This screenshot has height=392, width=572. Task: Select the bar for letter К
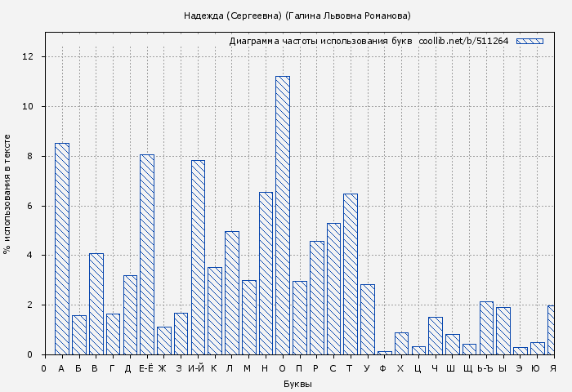click(215, 311)
